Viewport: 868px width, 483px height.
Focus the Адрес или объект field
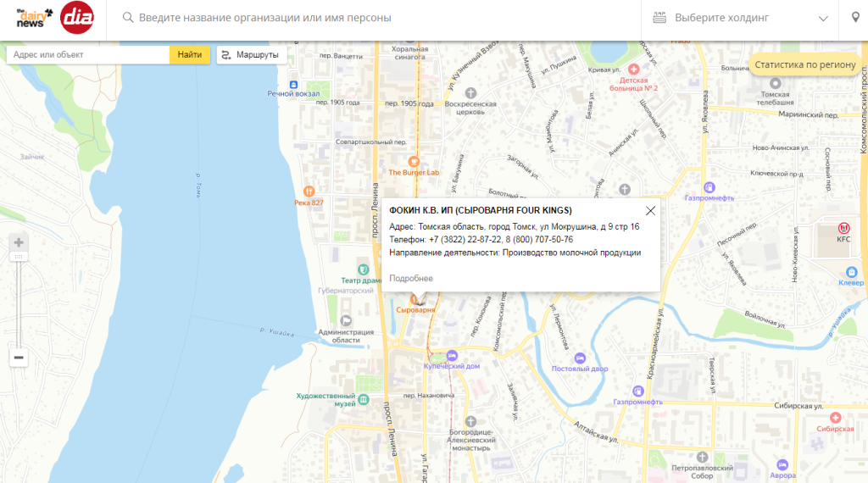(x=88, y=55)
